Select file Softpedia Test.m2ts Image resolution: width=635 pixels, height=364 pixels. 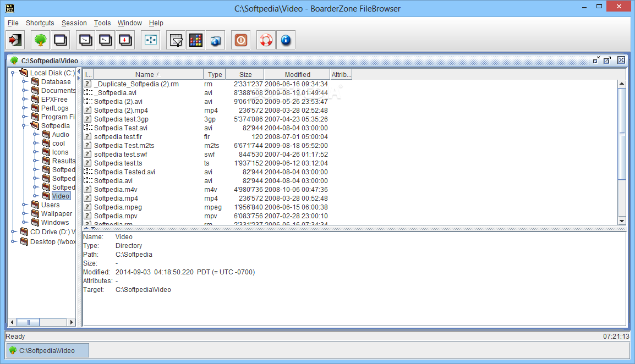click(124, 146)
